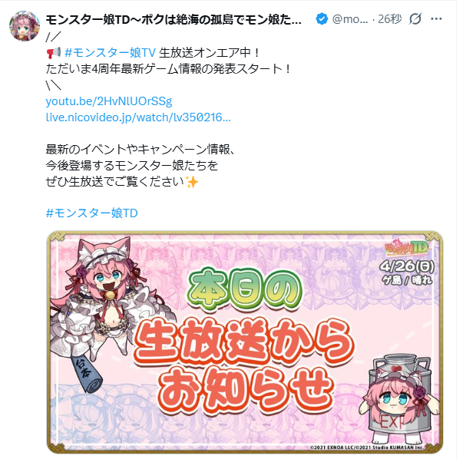Click the green 本日の text in banner
The height and width of the screenshot is (459, 476).
pyautogui.click(x=245, y=289)
